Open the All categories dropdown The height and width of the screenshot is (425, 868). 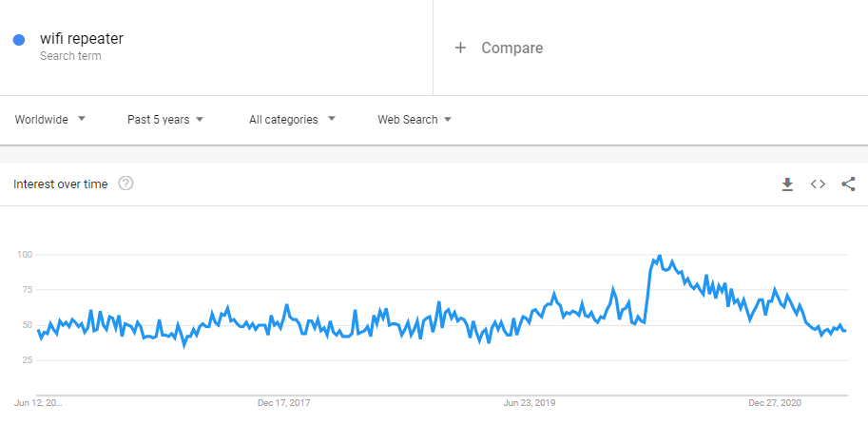(x=292, y=120)
